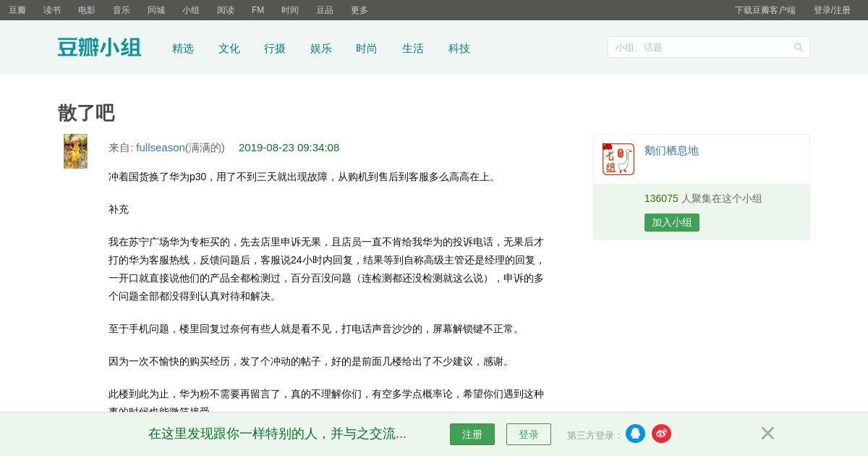Log in with the QQ icon
The width and height of the screenshot is (868, 456).
[x=635, y=434]
